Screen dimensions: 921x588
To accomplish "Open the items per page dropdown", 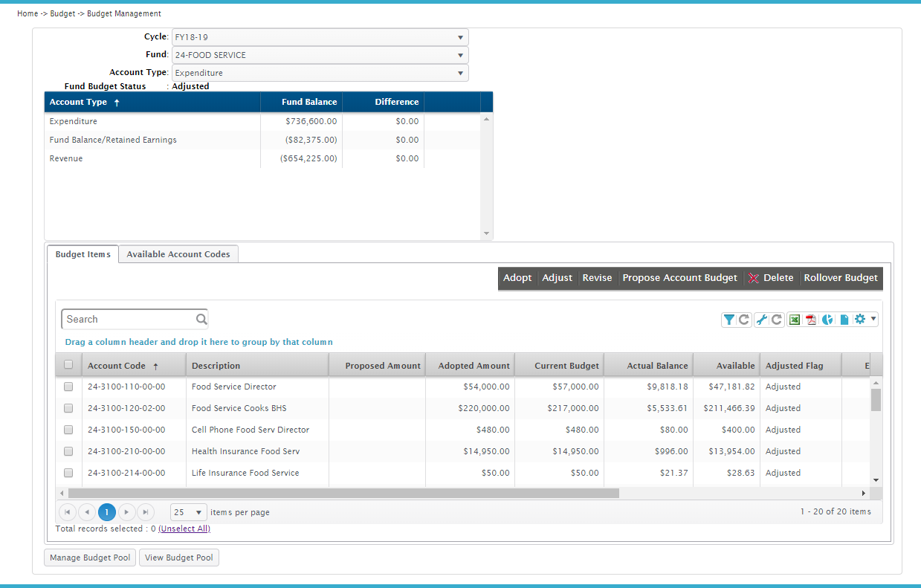I will [189, 512].
